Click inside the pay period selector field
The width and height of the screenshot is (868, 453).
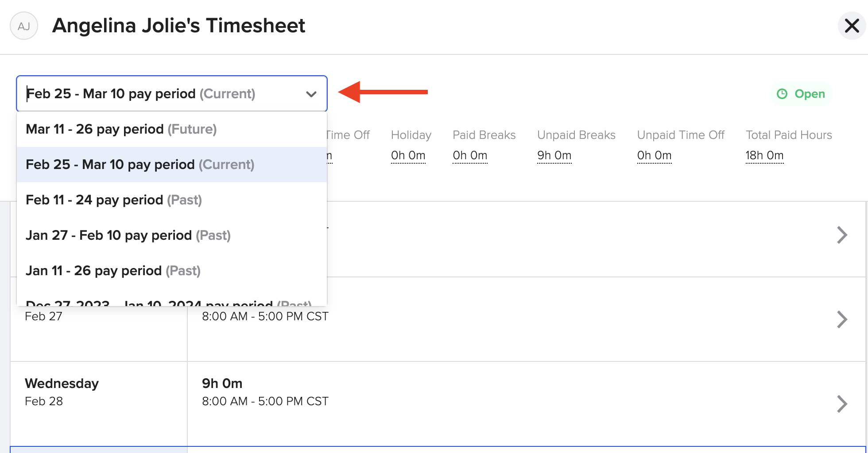tap(133, 93)
